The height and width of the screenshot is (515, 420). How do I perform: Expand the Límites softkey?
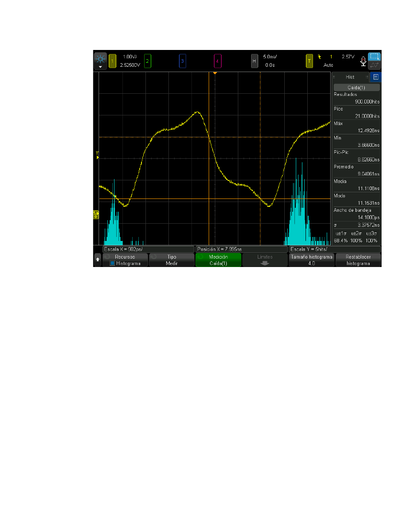[x=265, y=259]
